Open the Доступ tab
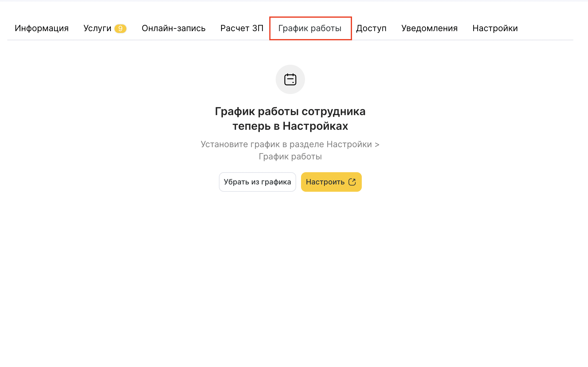The height and width of the screenshot is (367, 588). pyautogui.click(x=371, y=28)
